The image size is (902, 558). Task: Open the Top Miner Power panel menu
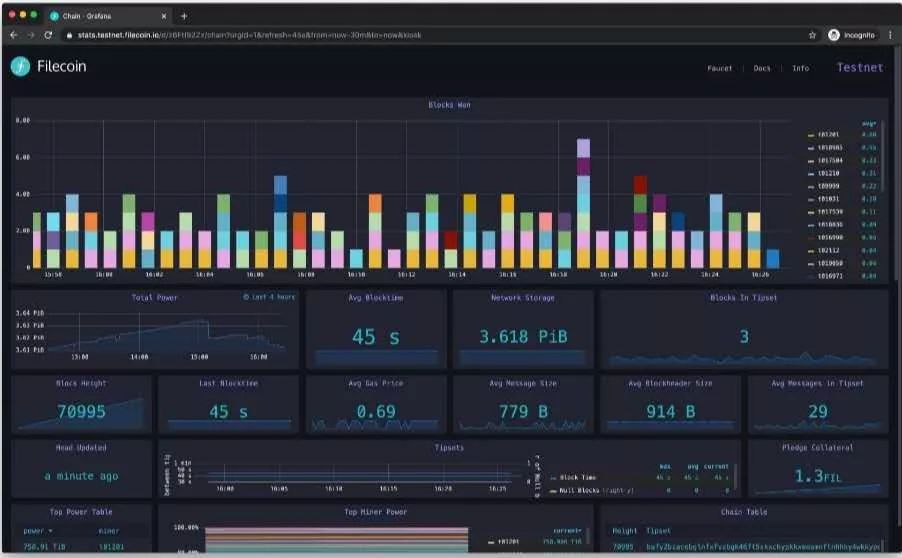tap(376, 511)
